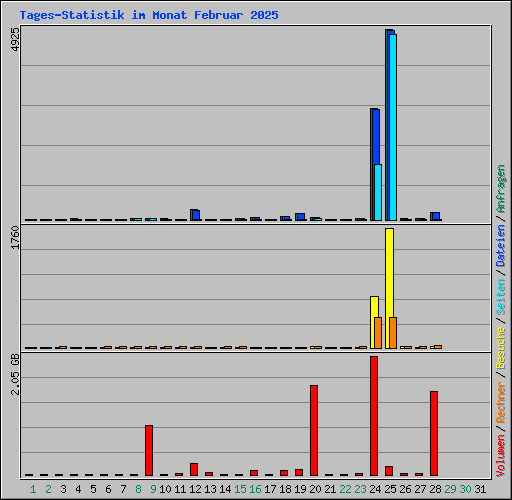Select the red Volumen bar for day 20
The width and height of the screenshot is (512, 500).
point(314,430)
